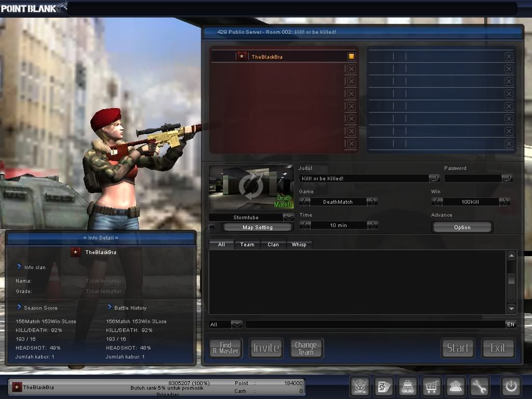Click the Point value 184000
This screenshot has width=532, height=399.
click(293, 383)
